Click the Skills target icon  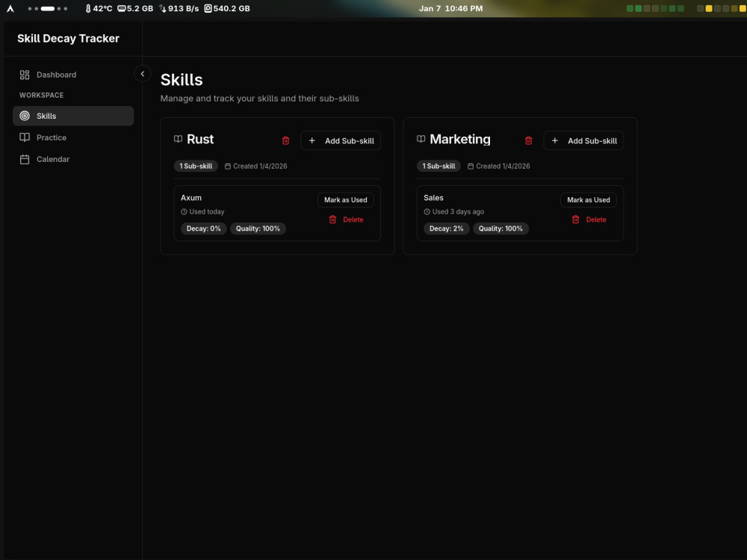pos(25,116)
